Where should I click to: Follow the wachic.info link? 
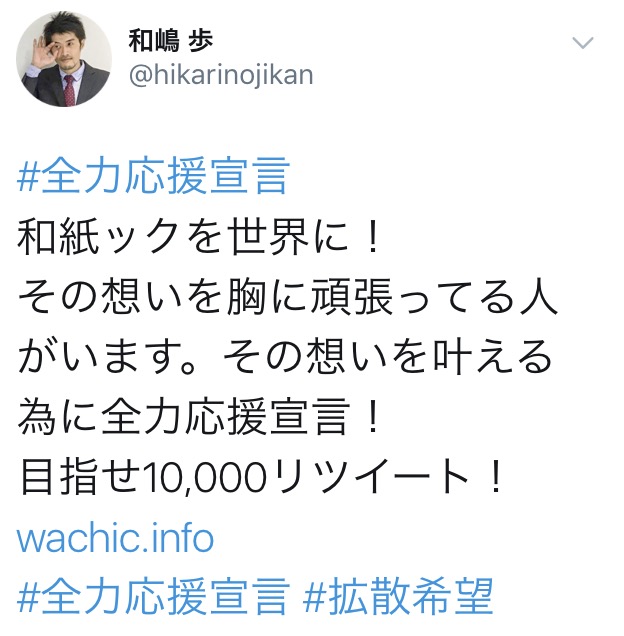click(x=115, y=538)
